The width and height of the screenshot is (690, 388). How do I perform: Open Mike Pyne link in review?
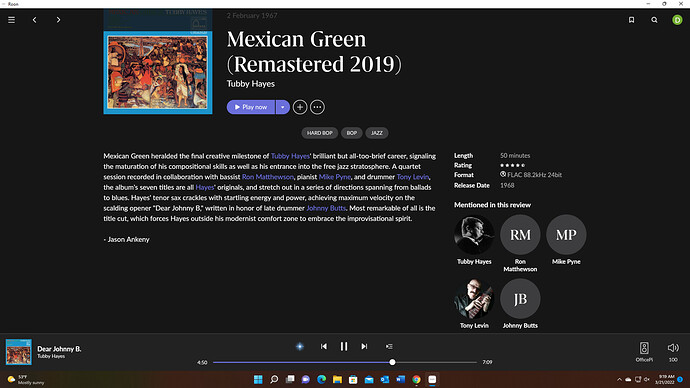point(334,177)
